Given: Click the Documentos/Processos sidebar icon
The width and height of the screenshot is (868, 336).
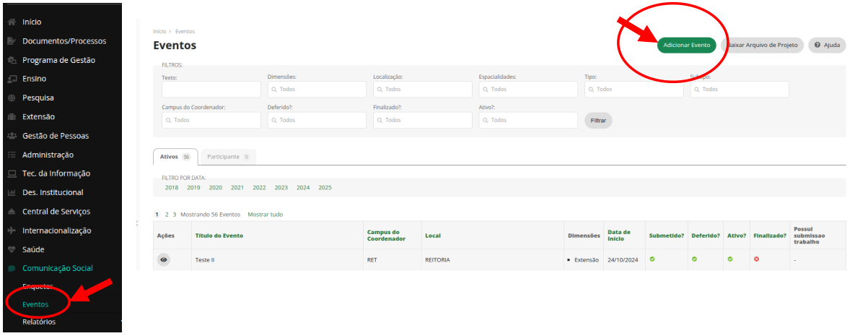Looking at the screenshot, I should [x=12, y=41].
